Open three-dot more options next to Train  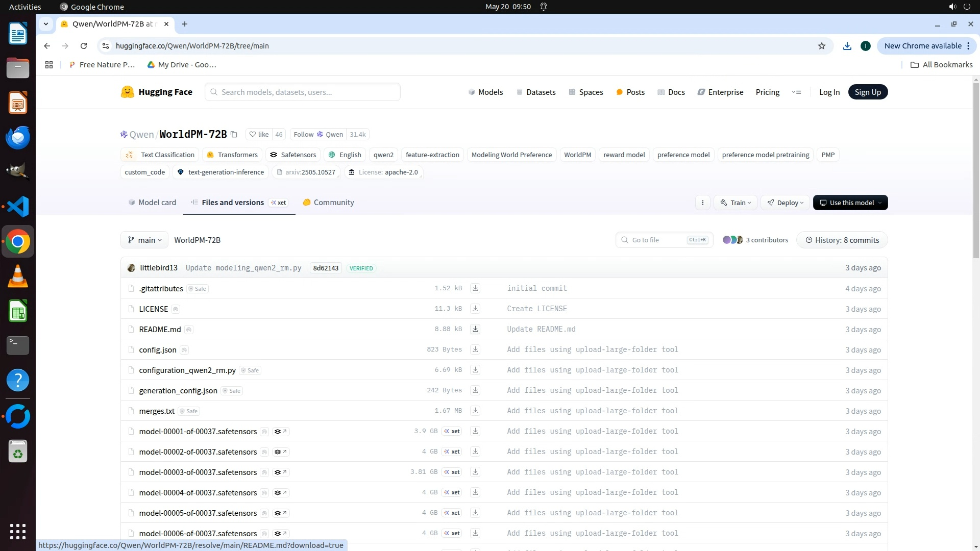coord(703,203)
